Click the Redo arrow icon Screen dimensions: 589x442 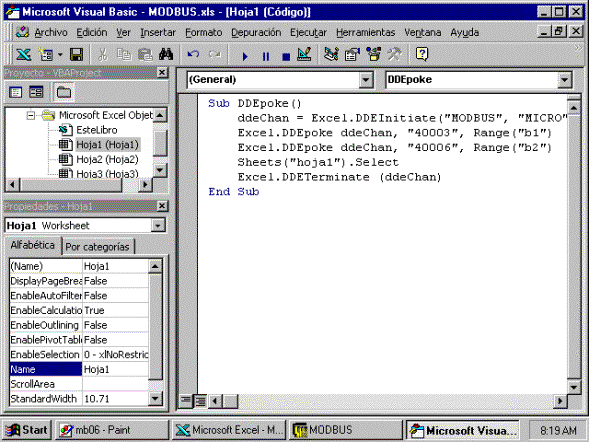(214, 55)
